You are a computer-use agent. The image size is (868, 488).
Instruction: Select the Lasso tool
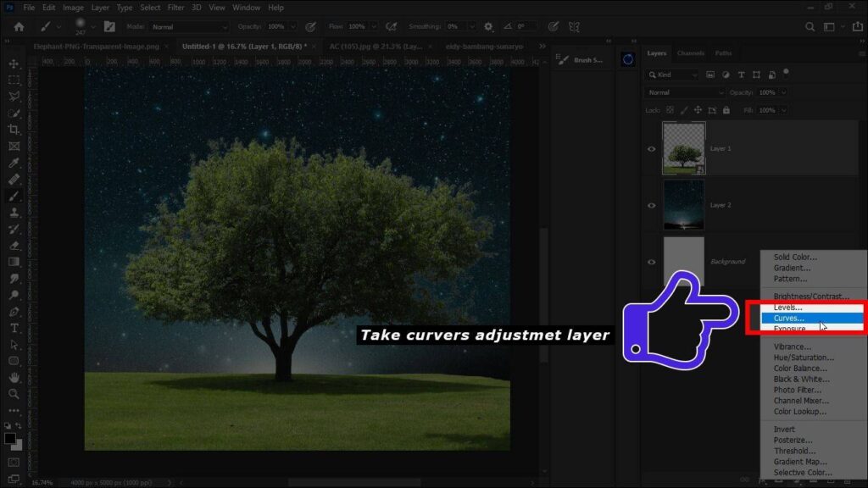click(14, 97)
